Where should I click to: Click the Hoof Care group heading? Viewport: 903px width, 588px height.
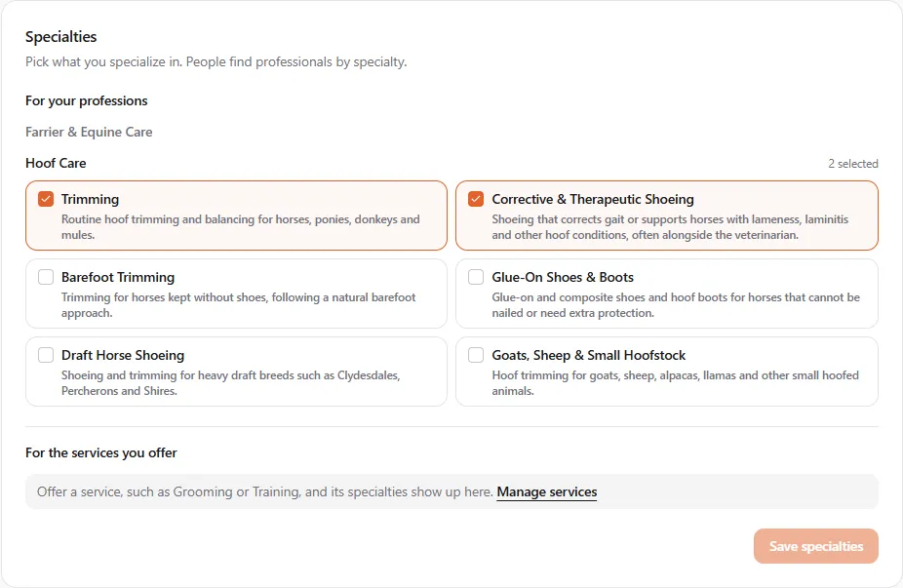[x=56, y=163]
